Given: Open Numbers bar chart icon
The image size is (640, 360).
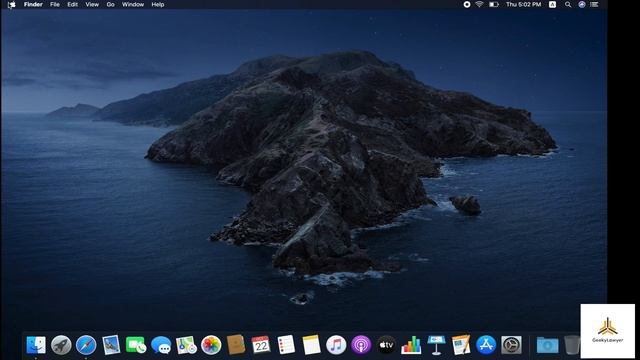Looking at the screenshot, I should 411,345.
